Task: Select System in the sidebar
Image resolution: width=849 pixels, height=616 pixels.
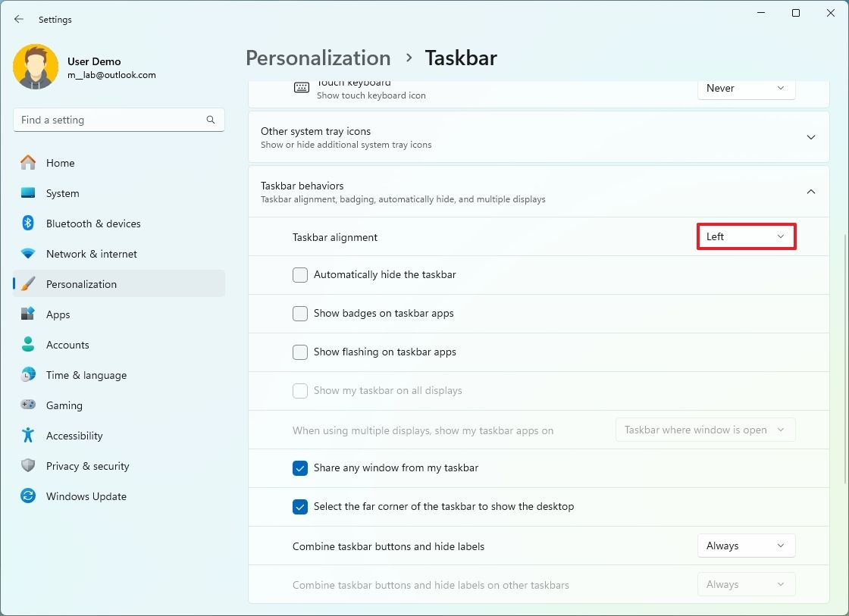Action: coord(62,193)
